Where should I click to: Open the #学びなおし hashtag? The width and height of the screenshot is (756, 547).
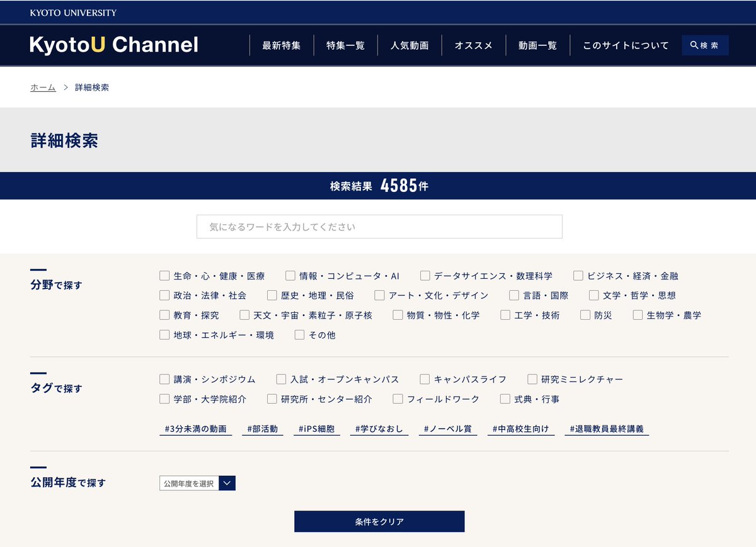click(379, 429)
